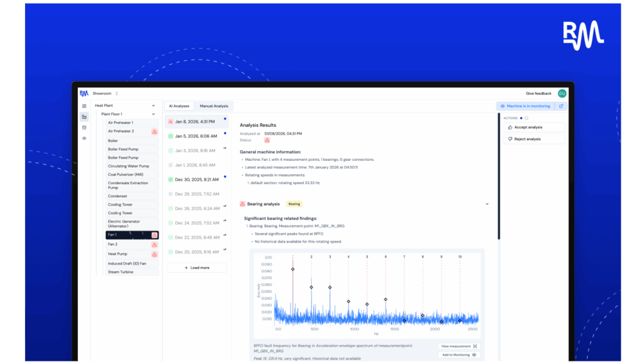Click the DU user avatar
The image size is (644, 362).
pyautogui.click(x=562, y=92)
